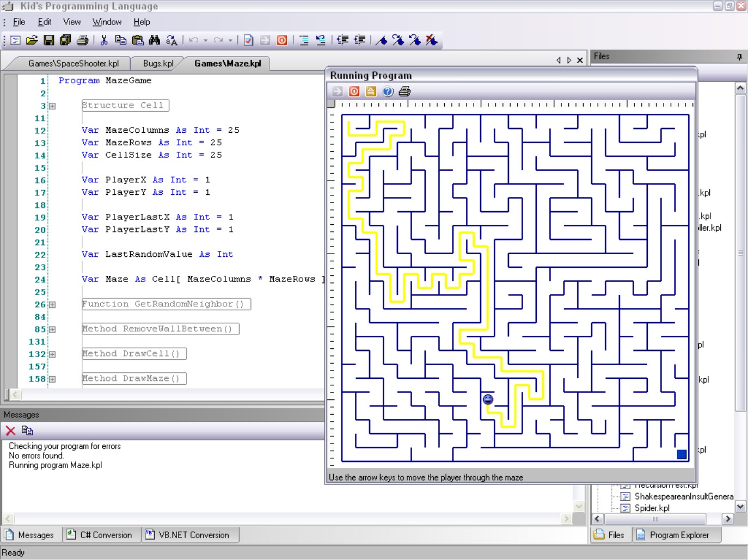Paste using the clipboard toolbar icon

pos(138,40)
